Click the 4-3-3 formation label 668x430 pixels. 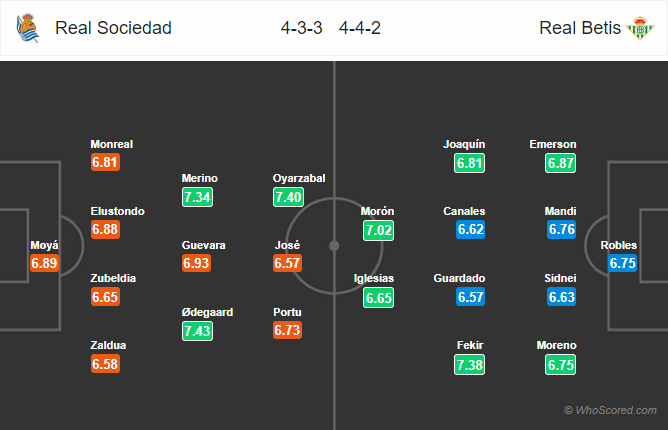pyautogui.click(x=301, y=28)
